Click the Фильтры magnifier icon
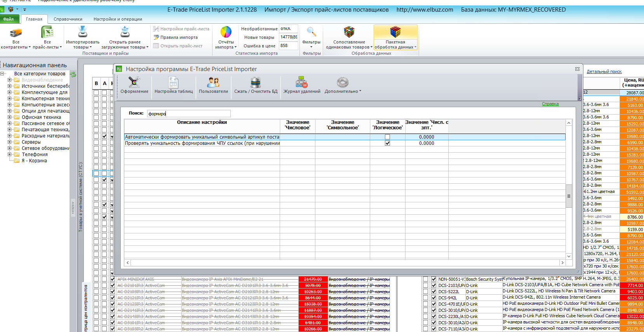The width and height of the screenshot is (644, 332). click(x=311, y=32)
